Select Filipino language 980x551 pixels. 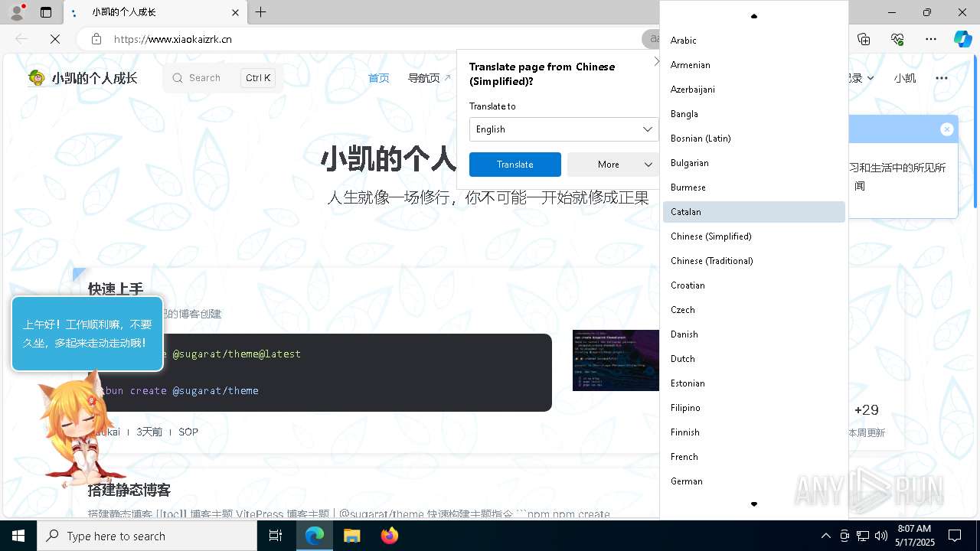[x=754, y=408]
